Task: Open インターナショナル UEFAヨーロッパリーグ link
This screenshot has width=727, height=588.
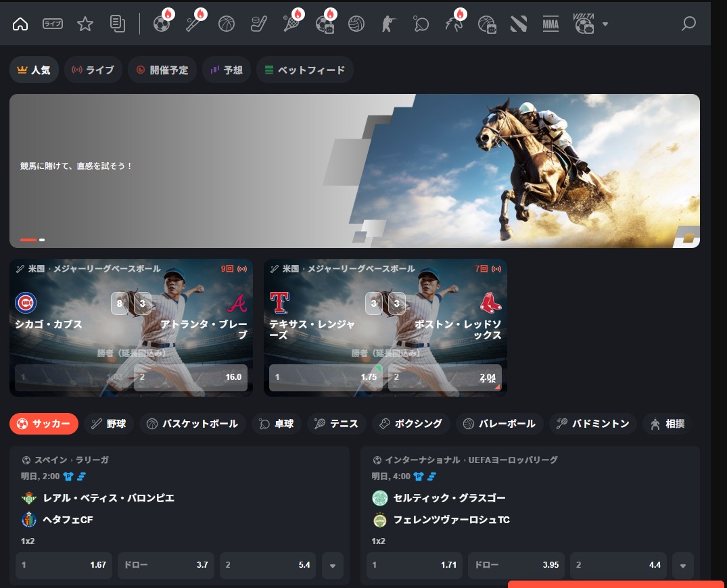Action: tap(465, 460)
